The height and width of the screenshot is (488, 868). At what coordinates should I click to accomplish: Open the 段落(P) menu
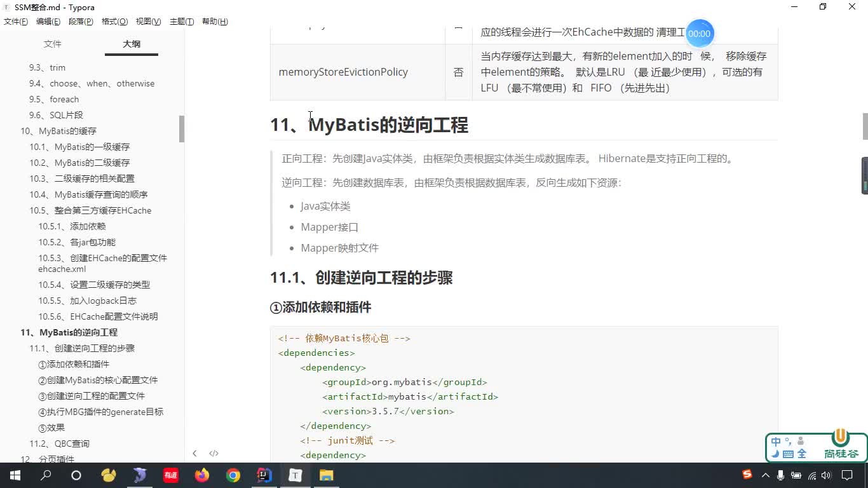81,22
